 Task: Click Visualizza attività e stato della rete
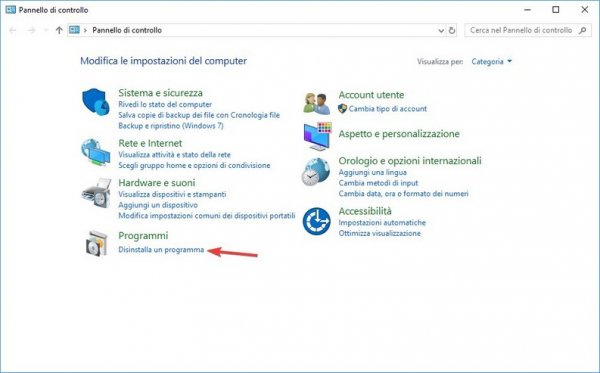point(174,155)
